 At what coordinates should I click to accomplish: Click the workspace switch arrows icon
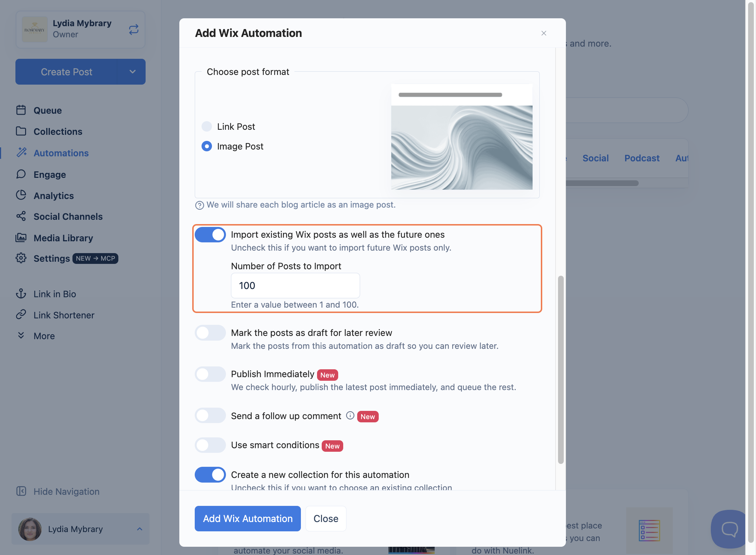click(133, 29)
